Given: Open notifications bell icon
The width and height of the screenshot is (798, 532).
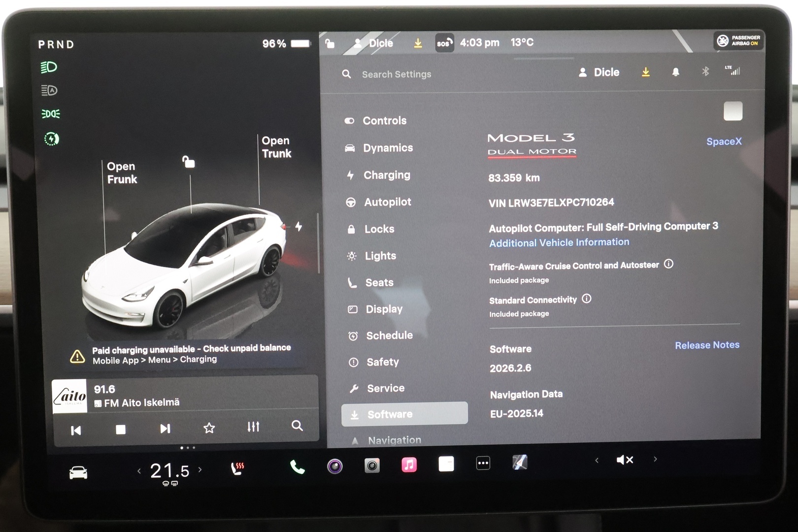Looking at the screenshot, I should tap(676, 72).
